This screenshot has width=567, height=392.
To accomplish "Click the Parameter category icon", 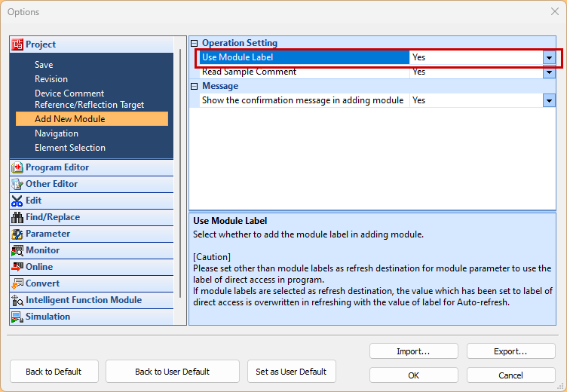I will pos(17,234).
